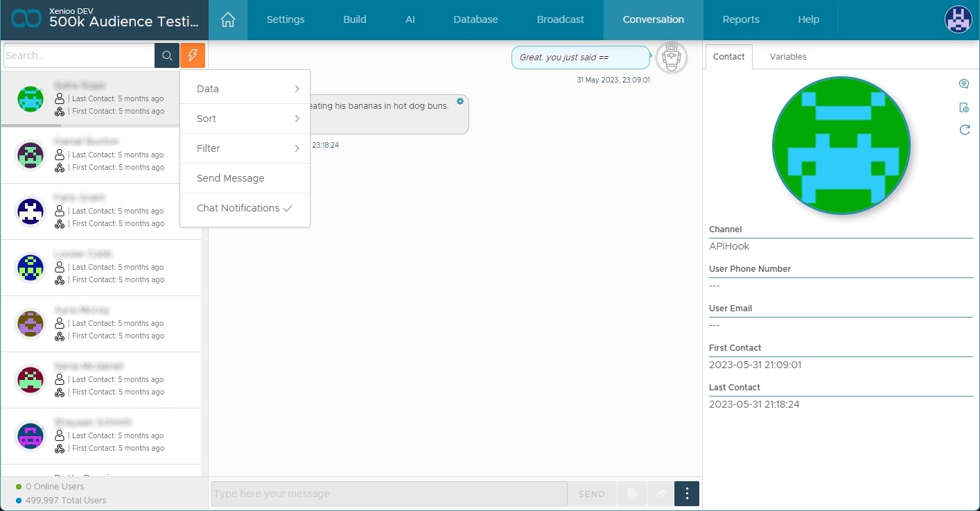Select the first contact in the list
This screenshot has height=511, width=980.
click(x=101, y=98)
